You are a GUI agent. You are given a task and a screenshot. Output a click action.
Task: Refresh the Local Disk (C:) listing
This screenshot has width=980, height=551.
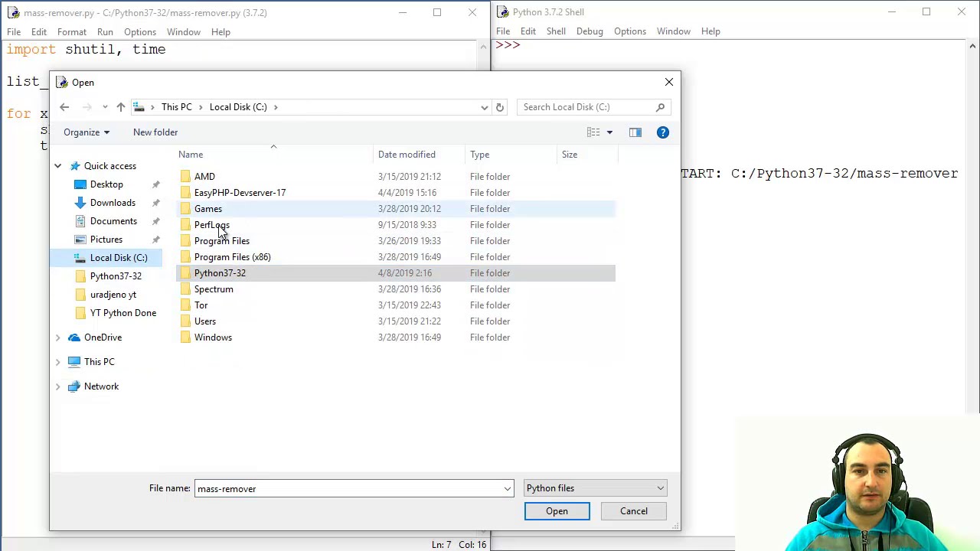499,107
